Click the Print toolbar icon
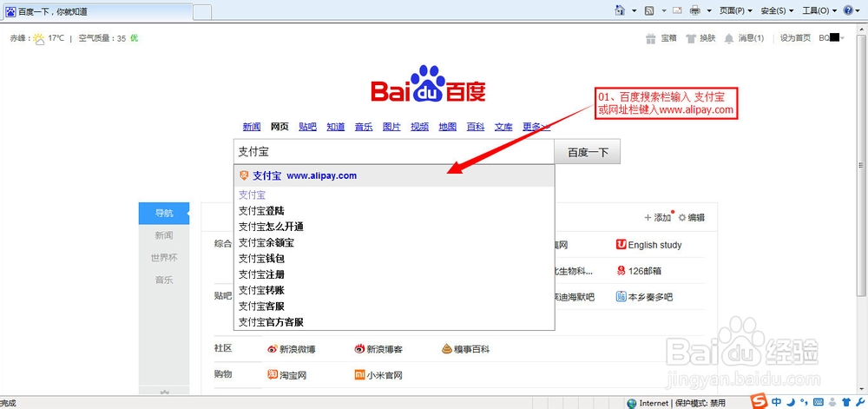Screen dimensions: 868x409 click(694, 10)
